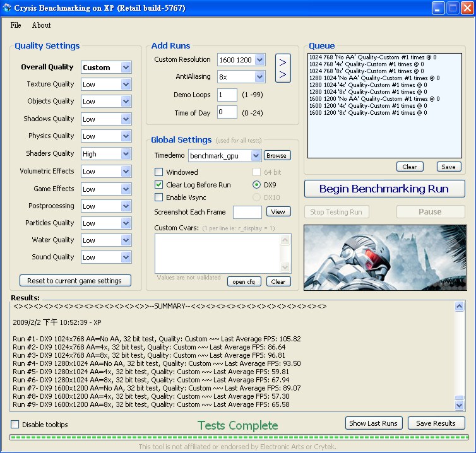476x453 pixels.
Task: Clear the Custom Cvars box
Action: [x=278, y=281]
